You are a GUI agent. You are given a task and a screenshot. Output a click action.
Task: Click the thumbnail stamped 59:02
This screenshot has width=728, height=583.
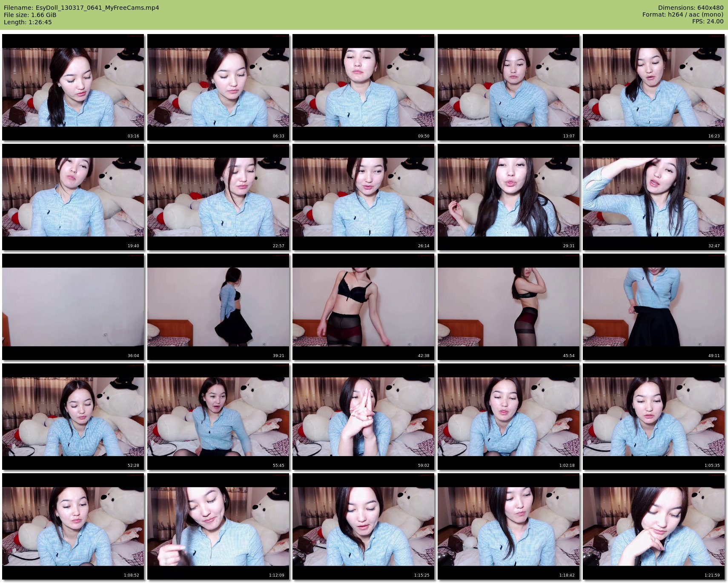[364, 417]
